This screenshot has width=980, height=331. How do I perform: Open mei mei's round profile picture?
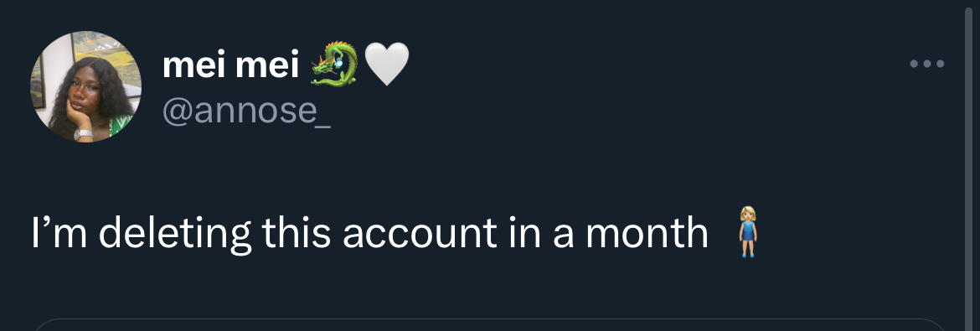(85, 86)
